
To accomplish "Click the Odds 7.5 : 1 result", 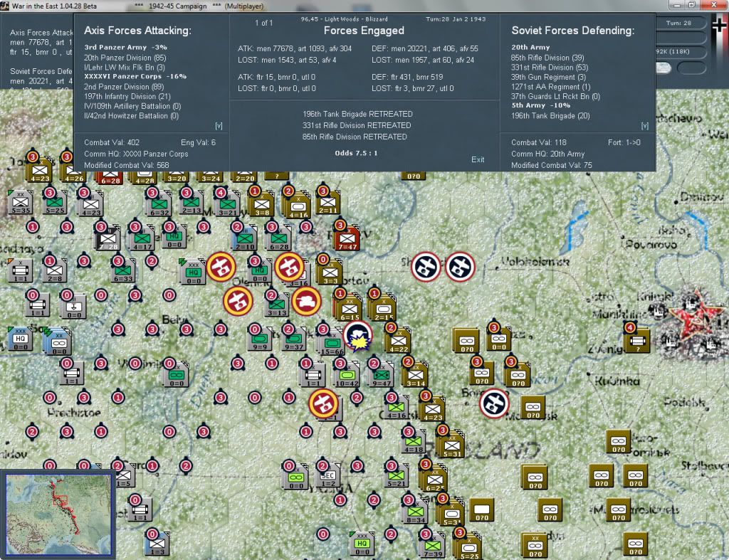I will 356,153.
